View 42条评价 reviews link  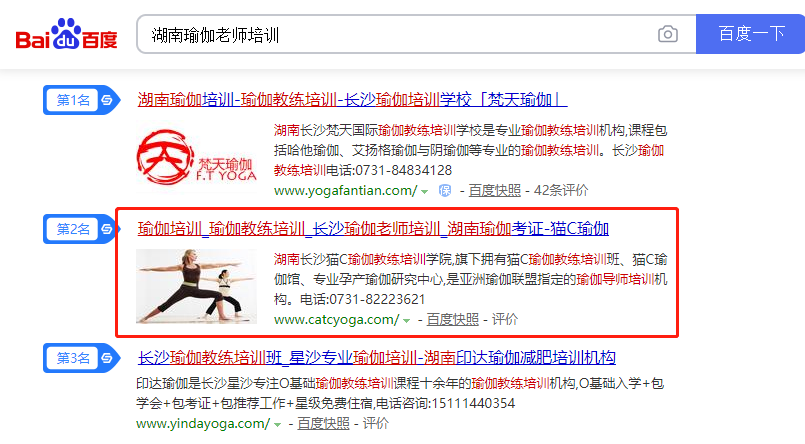click(x=561, y=190)
